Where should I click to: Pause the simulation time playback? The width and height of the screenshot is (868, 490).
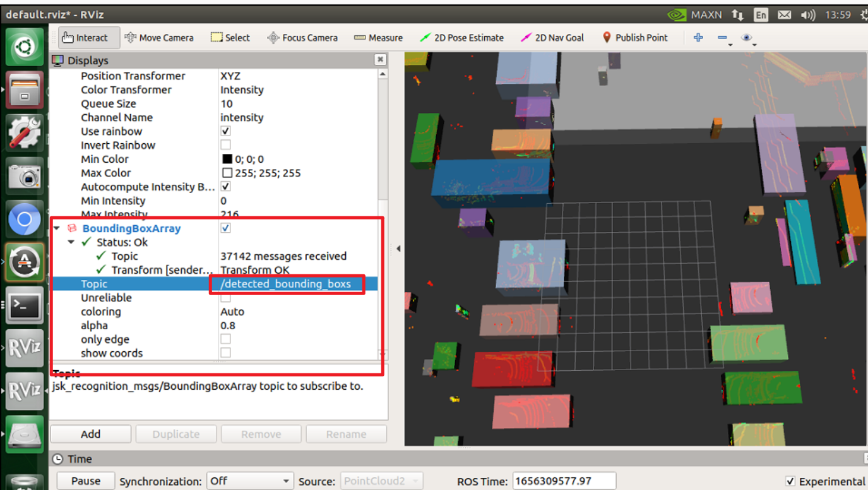click(x=85, y=481)
